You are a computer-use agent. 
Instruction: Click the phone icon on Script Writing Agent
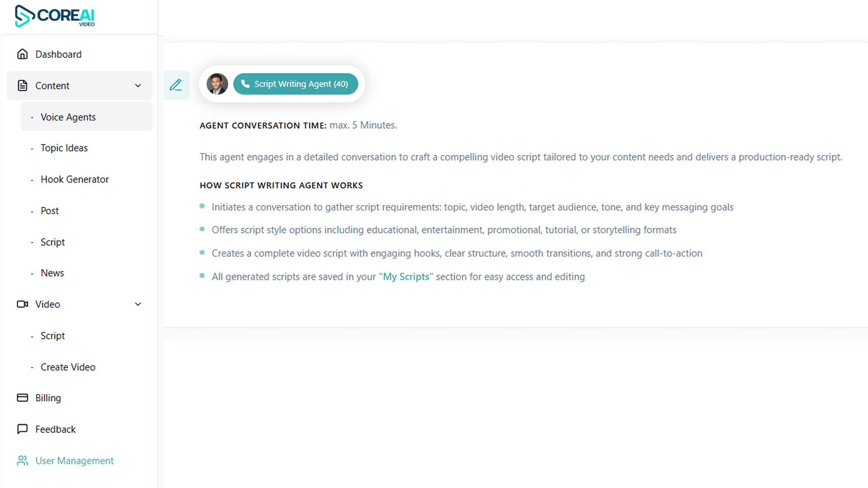click(x=245, y=84)
